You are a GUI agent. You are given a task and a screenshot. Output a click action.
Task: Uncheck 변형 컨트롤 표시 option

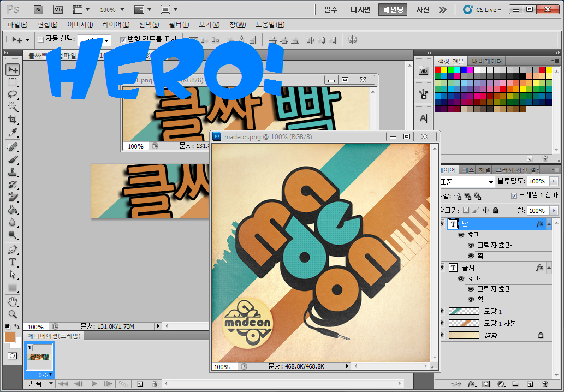[x=123, y=39]
